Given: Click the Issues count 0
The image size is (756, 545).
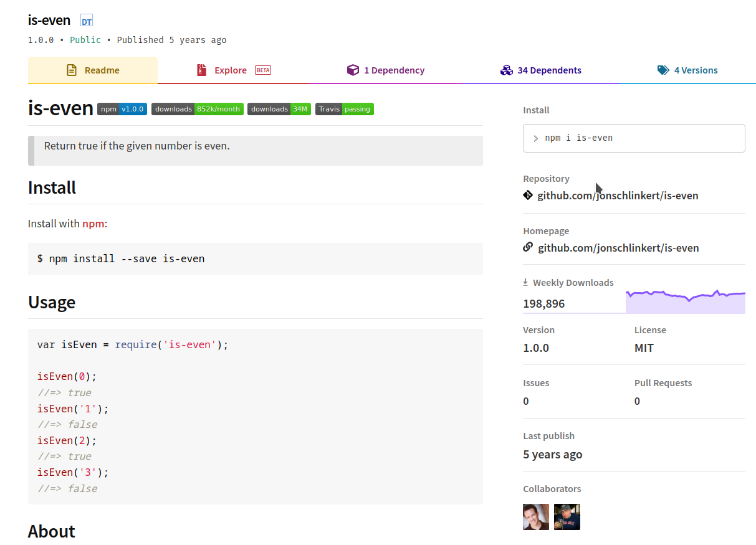Looking at the screenshot, I should [526, 401].
